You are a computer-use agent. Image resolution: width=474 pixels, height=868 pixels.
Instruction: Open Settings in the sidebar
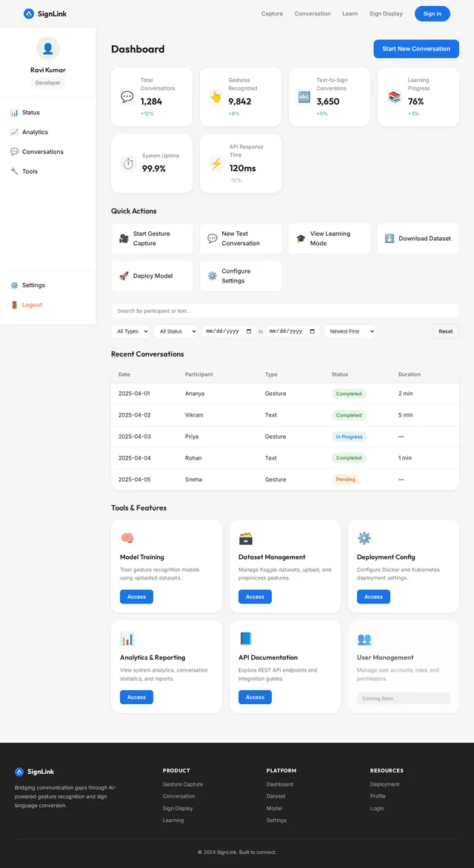[x=48, y=285]
